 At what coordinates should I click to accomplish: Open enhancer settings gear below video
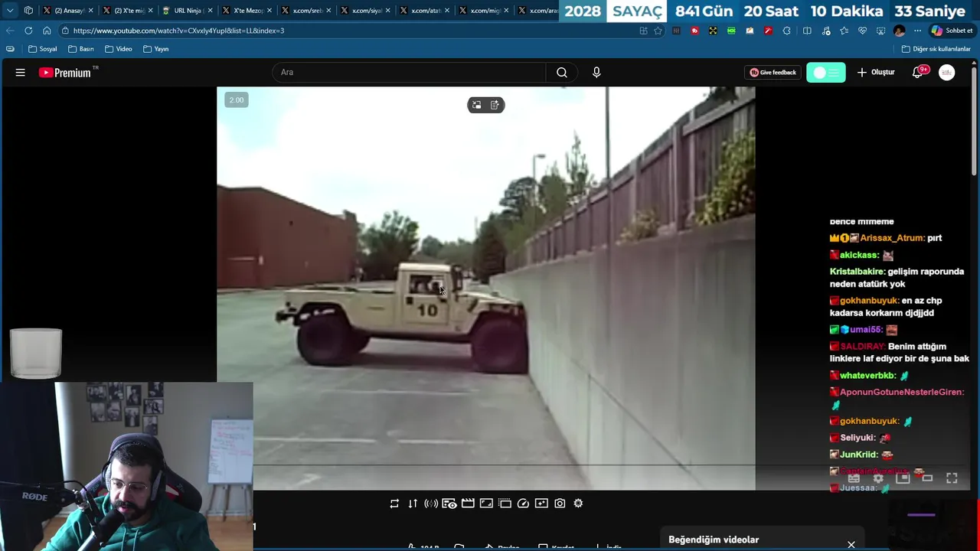point(578,504)
